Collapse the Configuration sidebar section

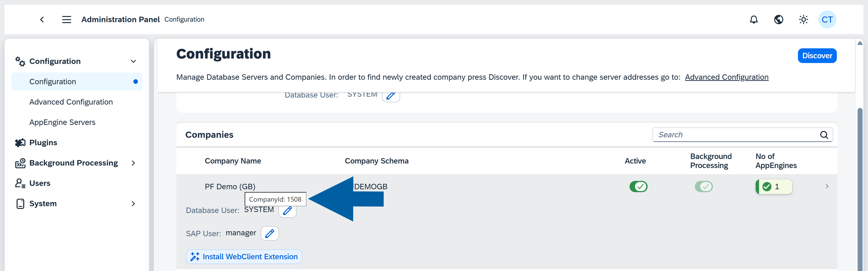click(x=133, y=61)
